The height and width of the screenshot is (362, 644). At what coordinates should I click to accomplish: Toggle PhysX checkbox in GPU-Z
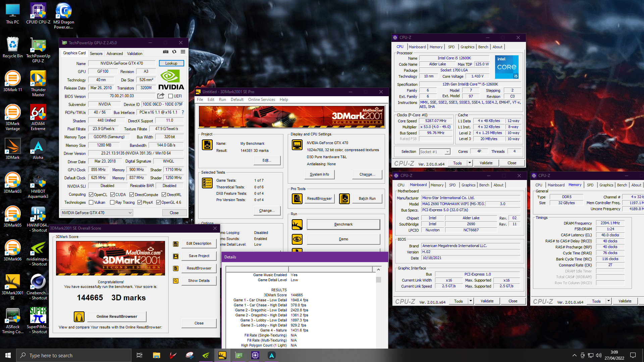(140, 202)
